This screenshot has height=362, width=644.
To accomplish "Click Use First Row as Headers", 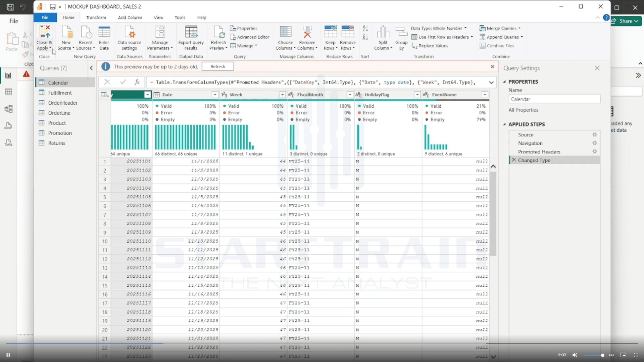I will coord(442,37).
